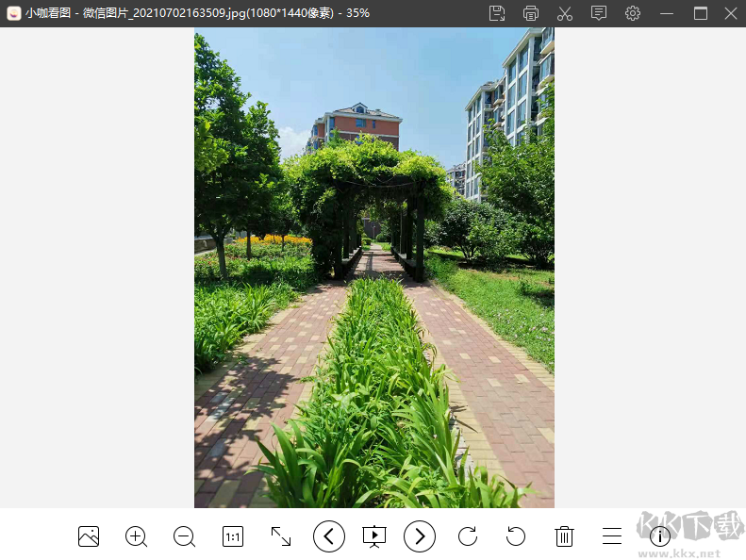Show image info with the i icon
The width and height of the screenshot is (746, 560).
(x=660, y=536)
